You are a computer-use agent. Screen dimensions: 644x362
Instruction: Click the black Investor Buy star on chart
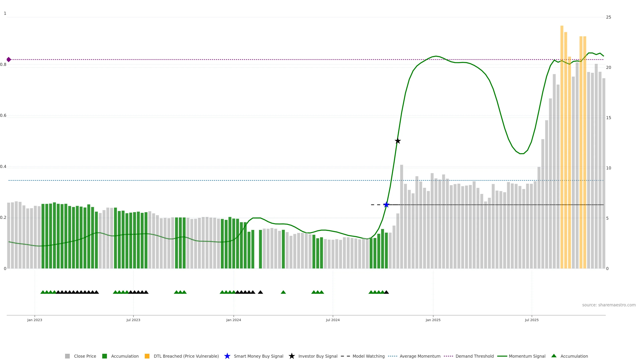398,141
